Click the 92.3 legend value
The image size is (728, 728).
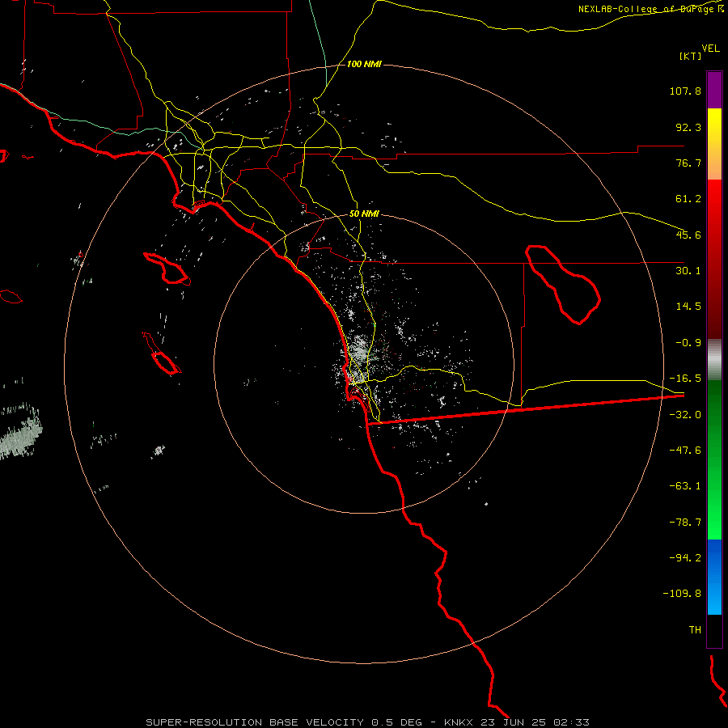(688, 127)
